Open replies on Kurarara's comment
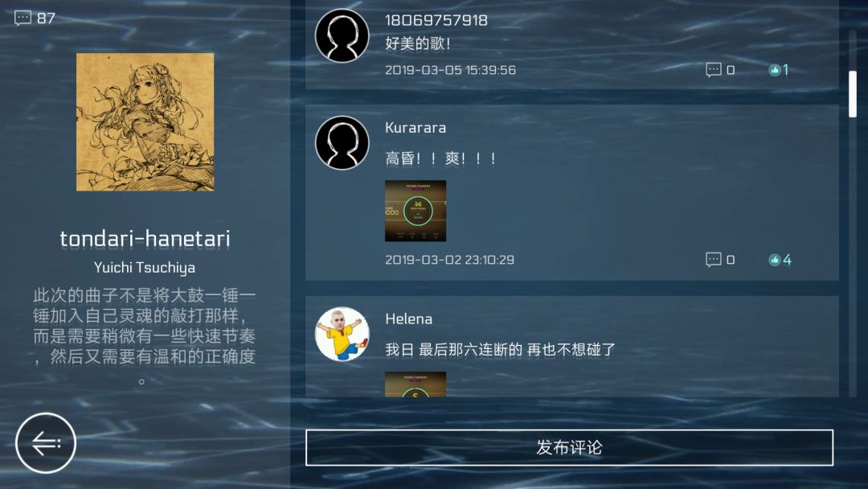 (x=720, y=260)
